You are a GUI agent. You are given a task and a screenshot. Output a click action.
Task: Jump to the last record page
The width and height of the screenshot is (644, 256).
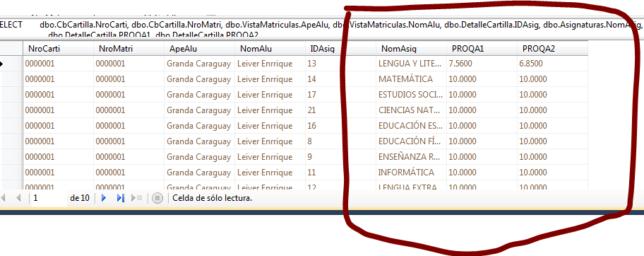tap(120, 198)
